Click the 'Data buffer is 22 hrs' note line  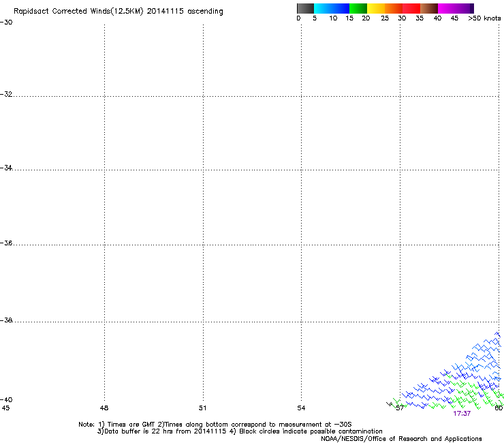pyautogui.click(x=240, y=431)
